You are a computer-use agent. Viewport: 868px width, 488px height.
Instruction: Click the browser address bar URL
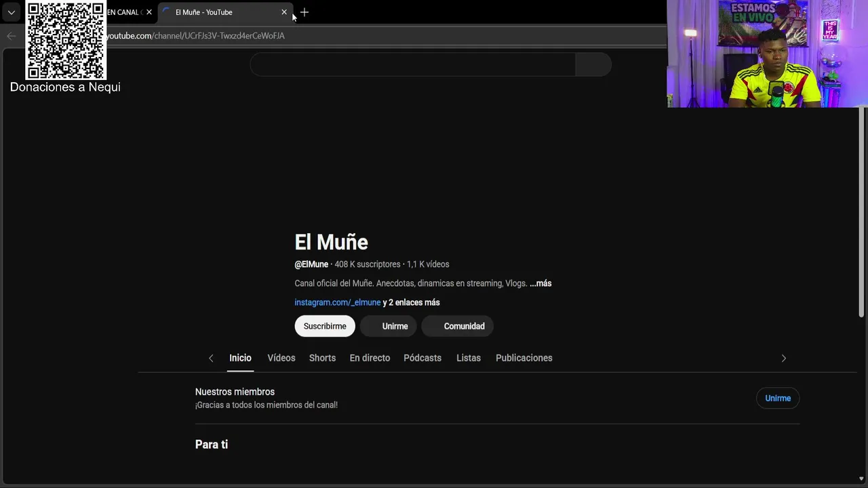click(x=195, y=36)
